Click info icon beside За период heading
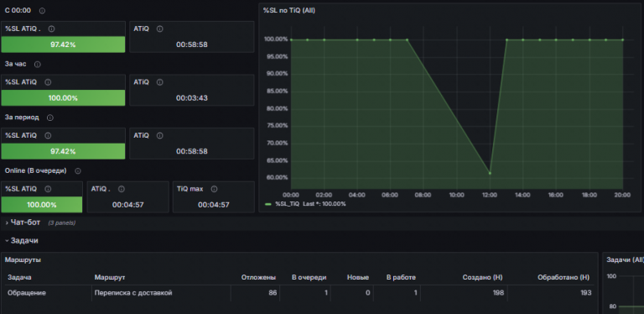The image size is (644, 314). tap(50, 118)
